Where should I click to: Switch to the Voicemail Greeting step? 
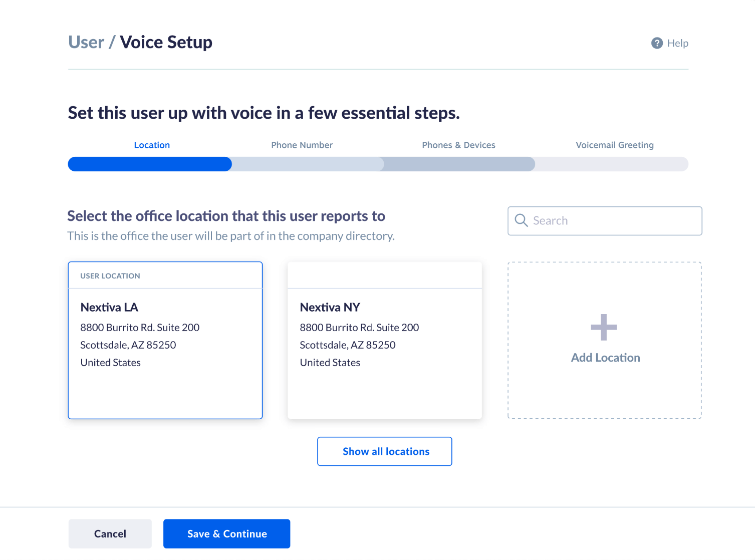(x=614, y=145)
